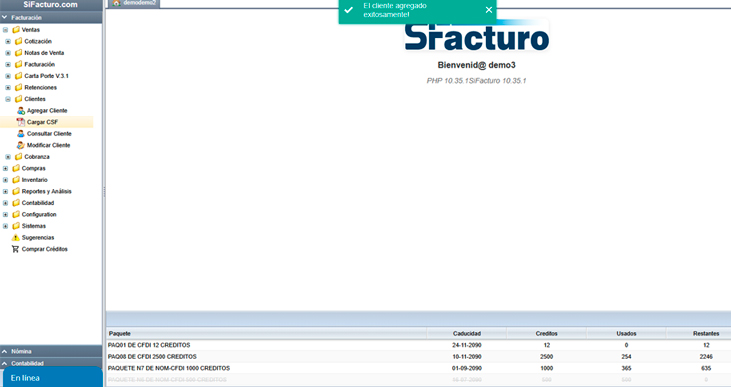Sort by the Restantes column header
Screen dimensions: 731x387
tap(699, 333)
